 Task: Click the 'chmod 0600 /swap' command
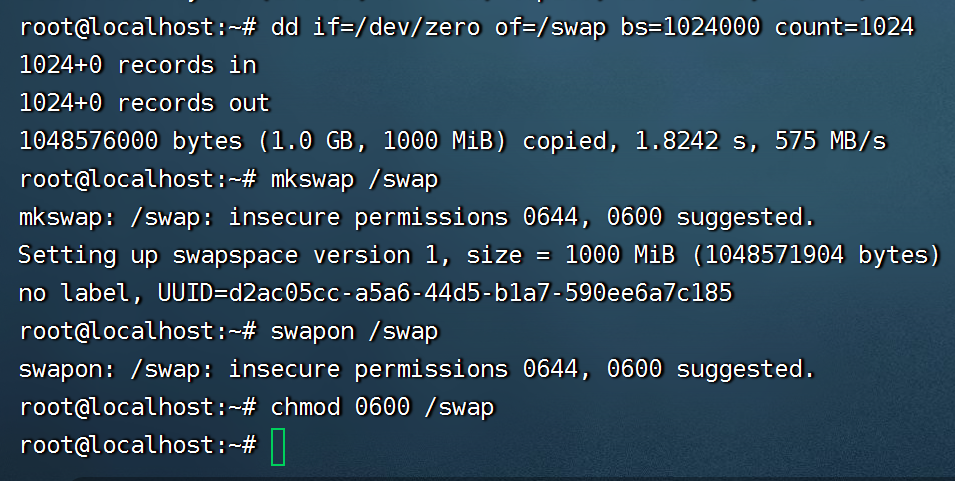[383, 407]
